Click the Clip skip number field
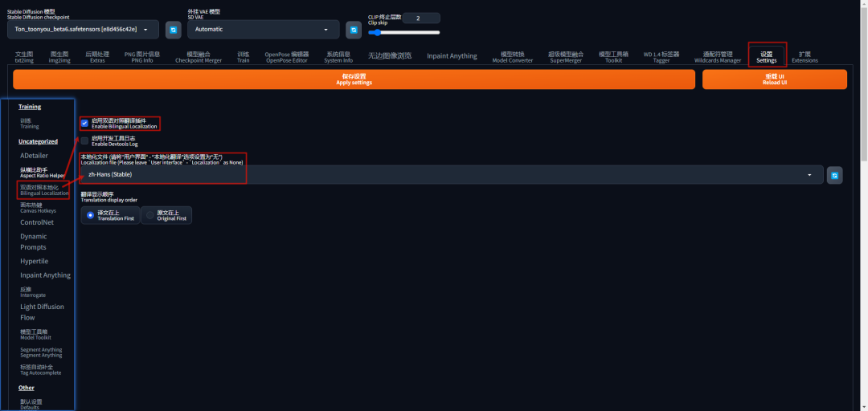This screenshot has width=868, height=411. pyautogui.click(x=421, y=18)
